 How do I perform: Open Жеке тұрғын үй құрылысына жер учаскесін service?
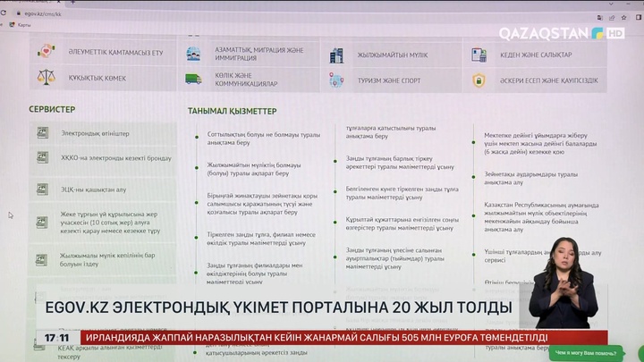click(110, 223)
